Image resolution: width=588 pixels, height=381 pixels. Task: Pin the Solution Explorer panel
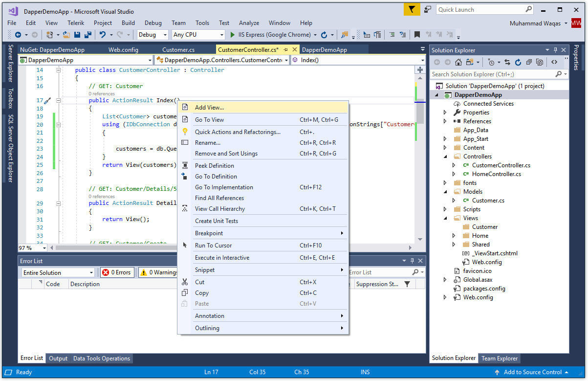(555, 50)
